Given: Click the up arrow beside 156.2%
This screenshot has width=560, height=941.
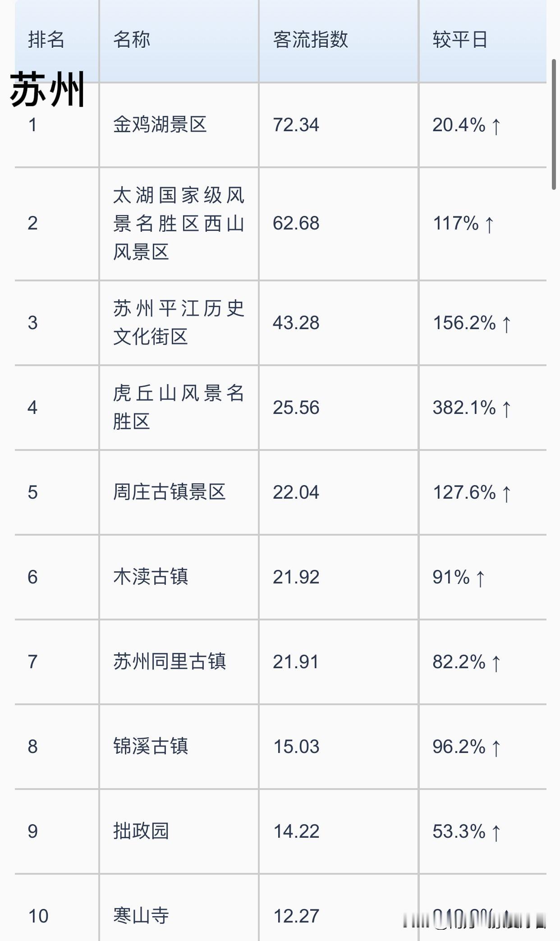Looking at the screenshot, I should tap(506, 324).
